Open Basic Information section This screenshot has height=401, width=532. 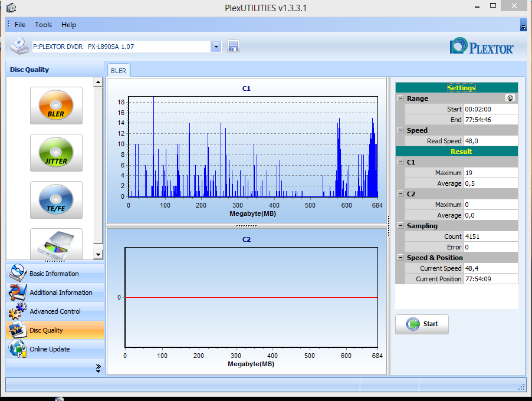click(55, 274)
